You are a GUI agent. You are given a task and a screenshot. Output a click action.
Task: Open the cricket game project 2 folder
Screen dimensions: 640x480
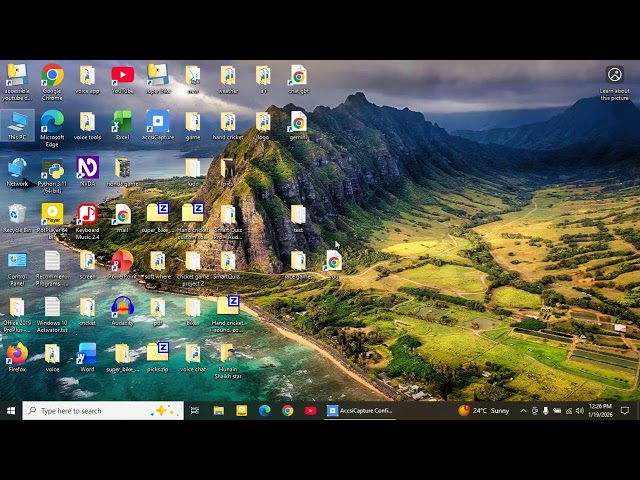tap(193, 268)
